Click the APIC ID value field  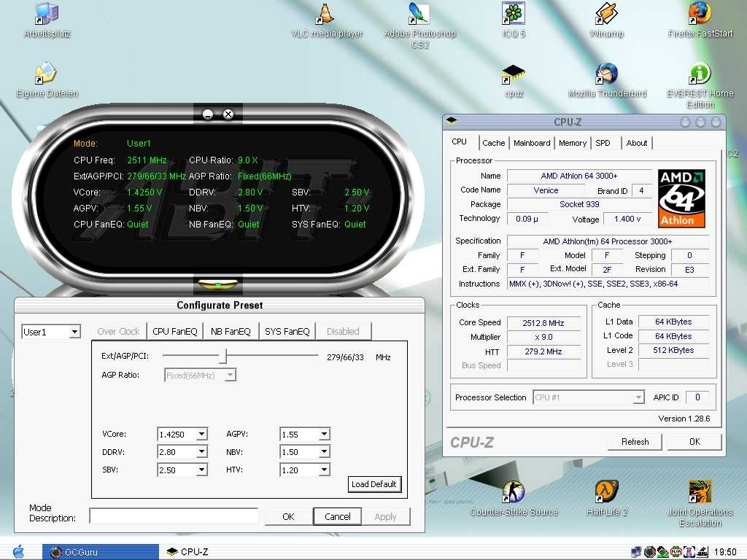[x=697, y=397]
